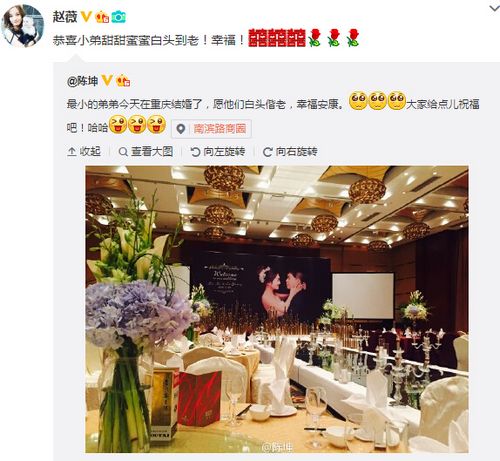Open the 南滨路商圈 location tag
Screen dimensions: 500x461
pos(220,129)
